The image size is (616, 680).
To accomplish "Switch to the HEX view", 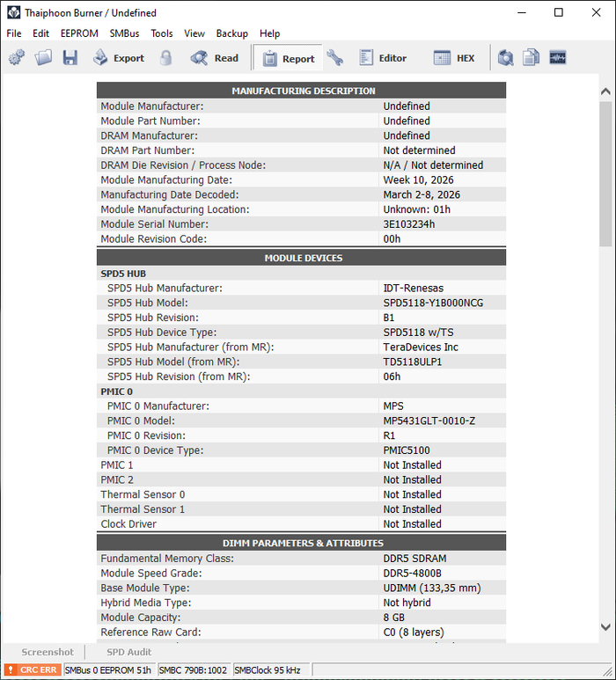I will [454, 58].
